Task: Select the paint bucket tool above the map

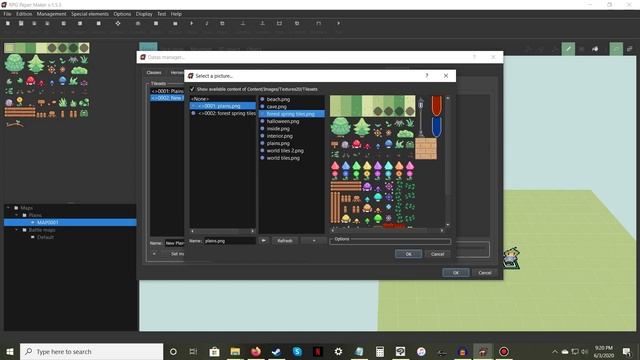Action: 596,49
